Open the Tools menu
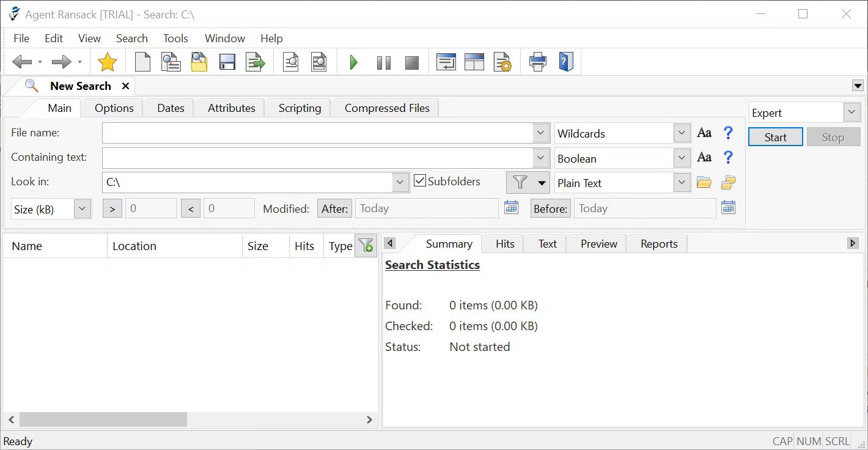The width and height of the screenshot is (868, 450). (175, 38)
